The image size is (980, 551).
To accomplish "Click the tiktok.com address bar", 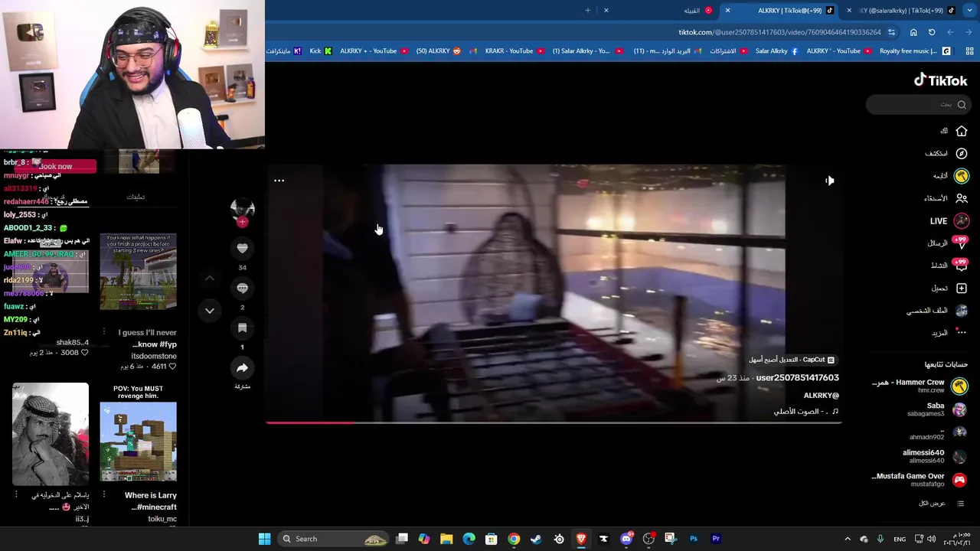I will point(779,32).
